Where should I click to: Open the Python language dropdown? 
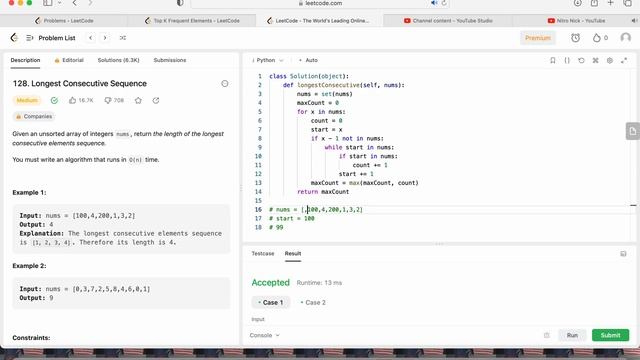pyautogui.click(x=268, y=60)
